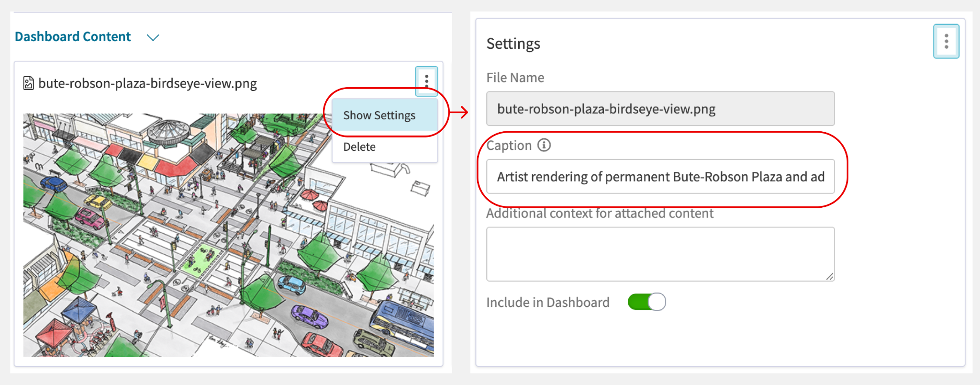980x385 pixels.
Task: Click the Dashboard Content heading link
Action: (73, 37)
